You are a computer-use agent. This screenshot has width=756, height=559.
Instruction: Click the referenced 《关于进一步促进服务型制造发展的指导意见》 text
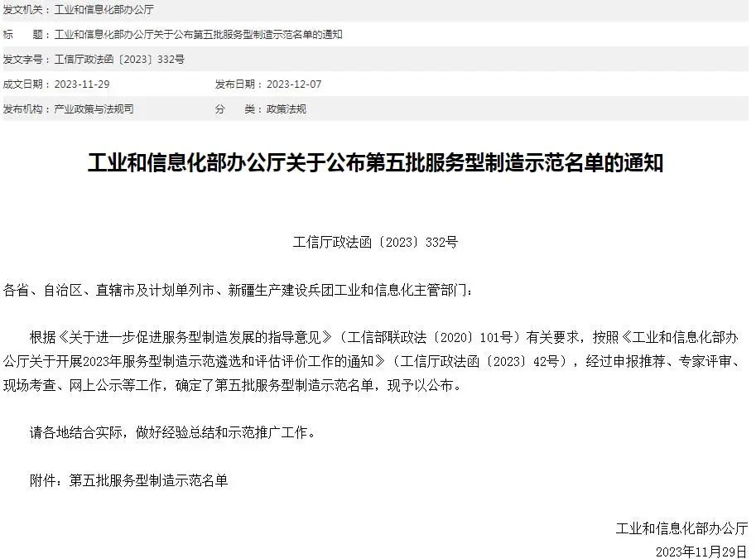coord(195,338)
